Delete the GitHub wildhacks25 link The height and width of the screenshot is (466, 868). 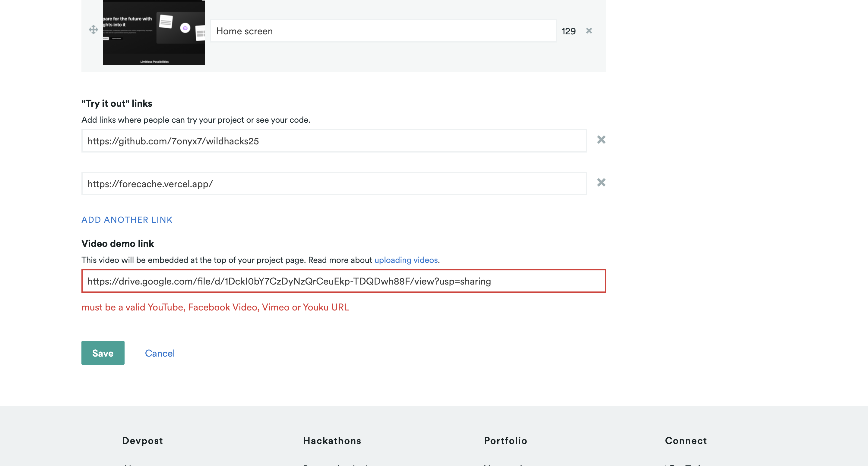pyautogui.click(x=601, y=140)
